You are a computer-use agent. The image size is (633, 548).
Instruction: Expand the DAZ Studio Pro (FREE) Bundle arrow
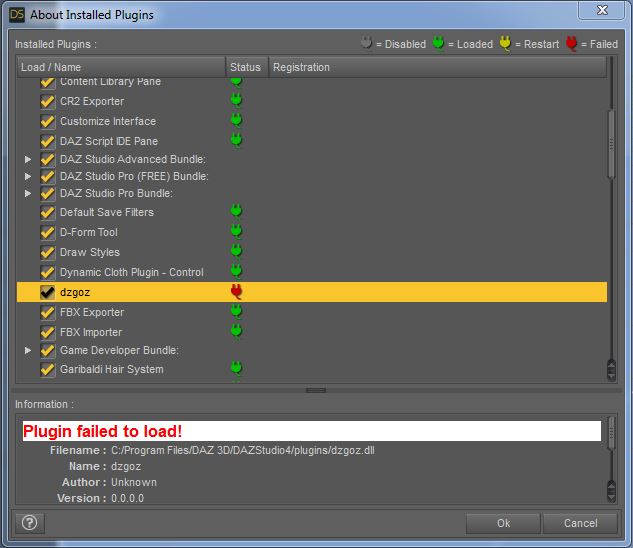click(28, 176)
